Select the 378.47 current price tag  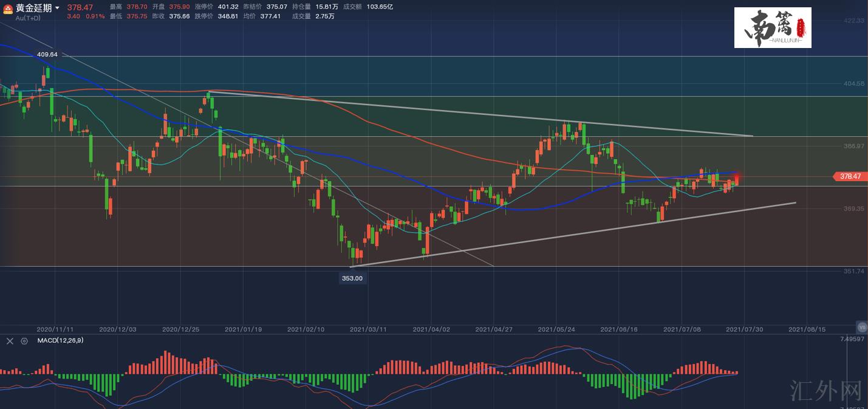tap(850, 176)
